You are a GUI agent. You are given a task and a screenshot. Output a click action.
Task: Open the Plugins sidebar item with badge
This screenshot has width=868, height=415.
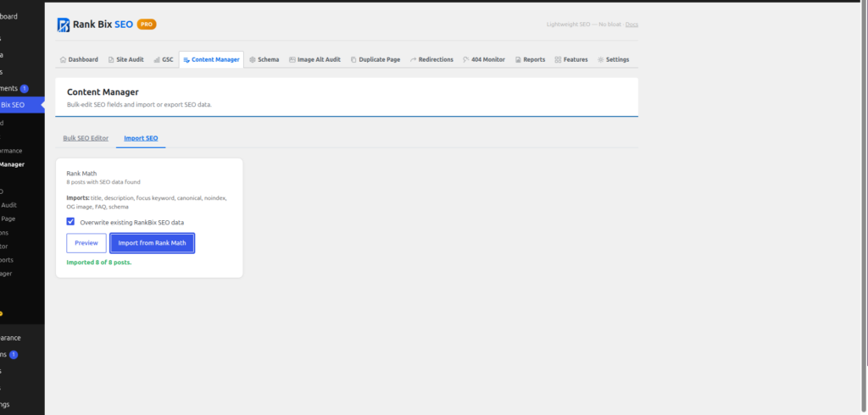[11, 355]
